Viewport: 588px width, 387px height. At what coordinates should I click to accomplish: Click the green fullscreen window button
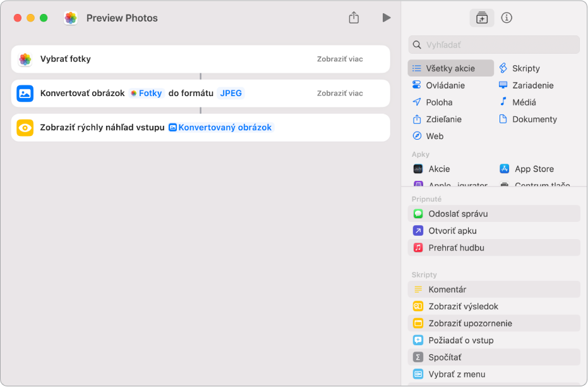44,18
